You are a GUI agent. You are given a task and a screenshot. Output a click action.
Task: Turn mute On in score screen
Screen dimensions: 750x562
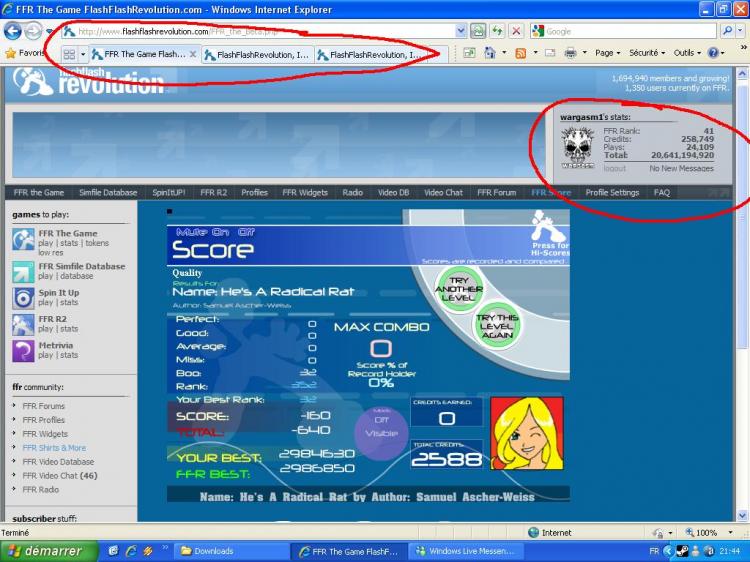point(218,231)
